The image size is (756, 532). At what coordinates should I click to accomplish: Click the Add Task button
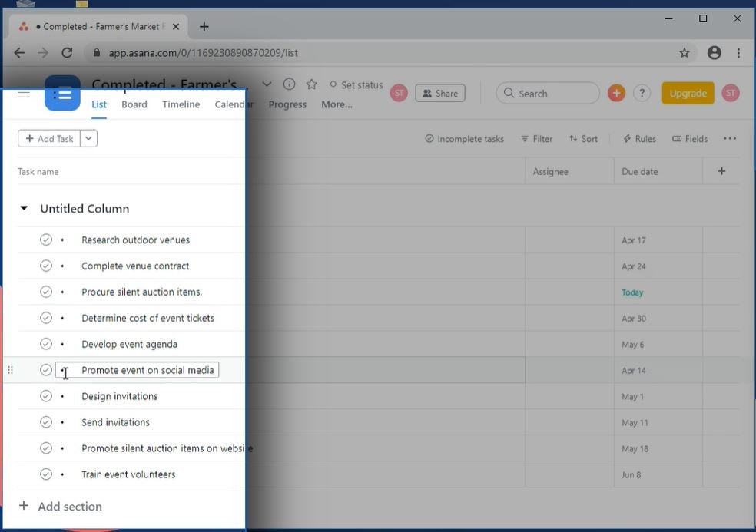coord(49,139)
